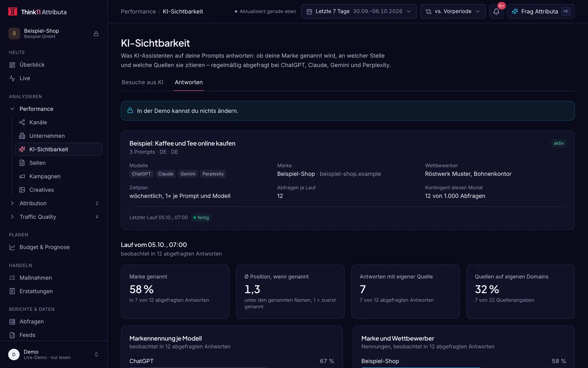The width and height of the screenshot is (588, 368).
Task: Click beispiel-shop.example domain text
Action: click(x=350, y=174)
